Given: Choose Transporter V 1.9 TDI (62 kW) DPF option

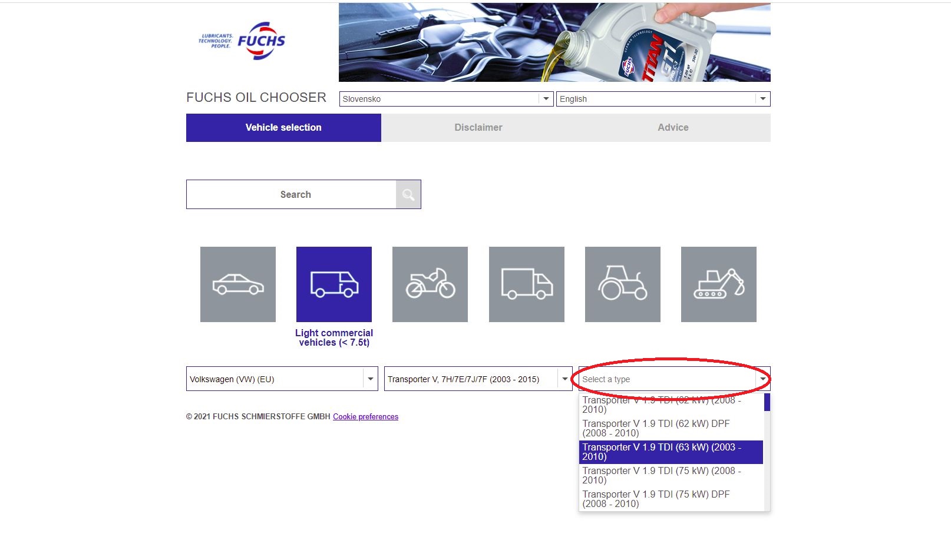Looking at the screenshot, I should tap(671, 428).
